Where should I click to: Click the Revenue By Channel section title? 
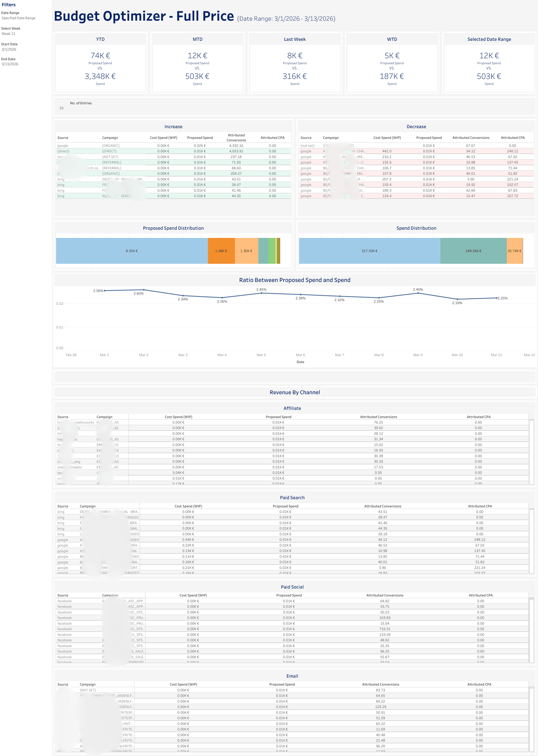click(294, 392)
